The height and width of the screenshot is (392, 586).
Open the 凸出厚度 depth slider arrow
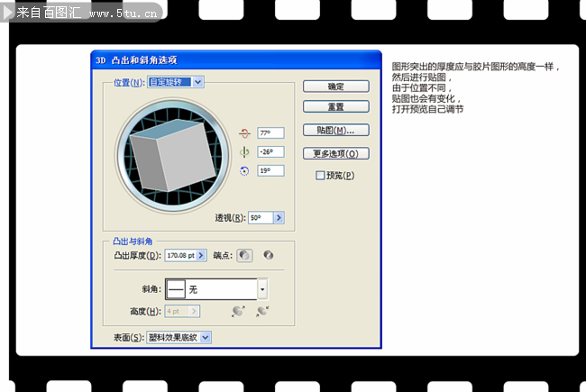coord(201,255)
